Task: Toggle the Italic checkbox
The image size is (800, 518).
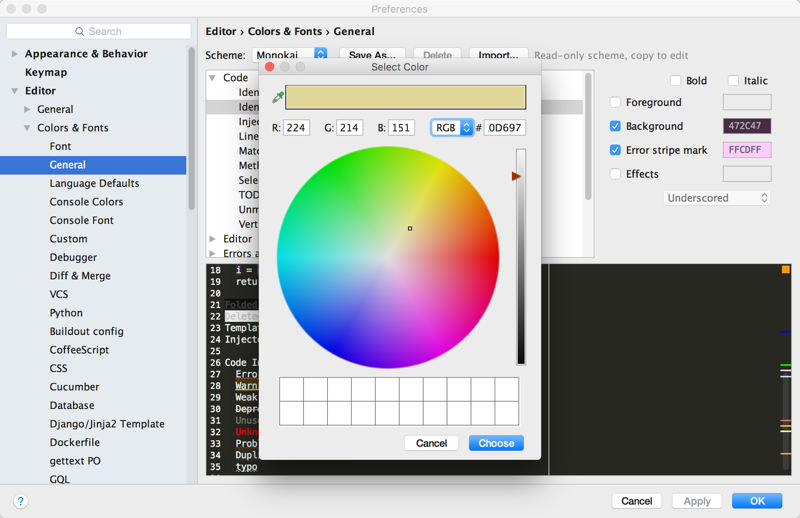Action: tap(733, 81)
